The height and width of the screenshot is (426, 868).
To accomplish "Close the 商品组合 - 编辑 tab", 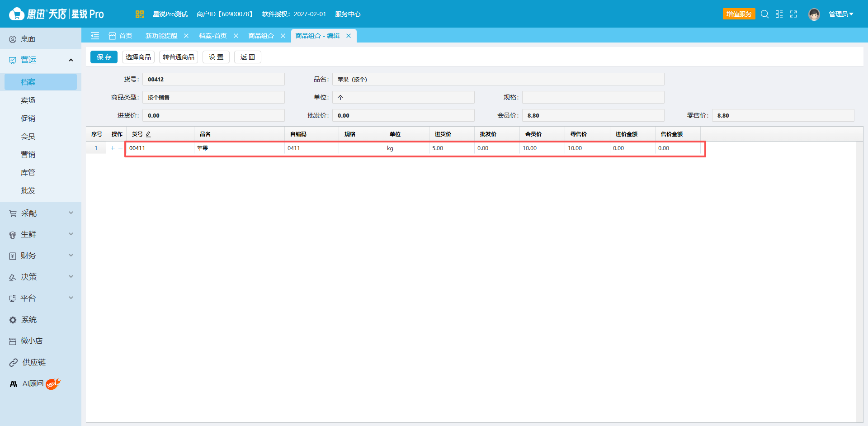I will [349, 36].
